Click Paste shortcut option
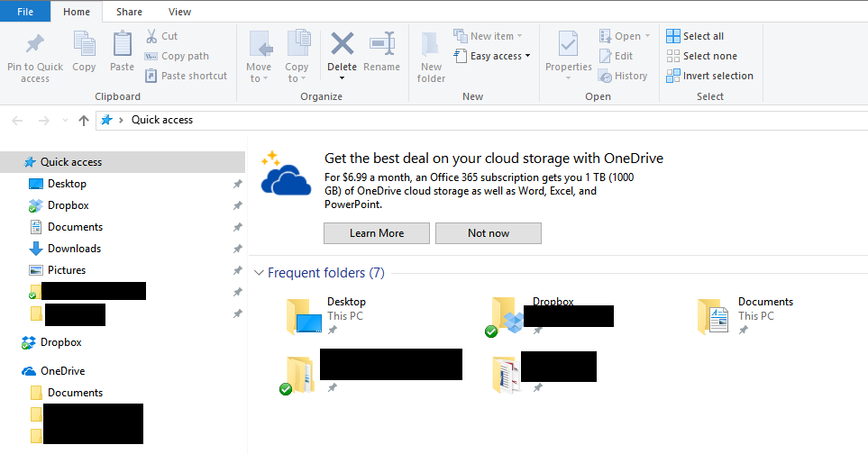Image resolution: width=868 pixels, height=454 pixels. point(186,76)
